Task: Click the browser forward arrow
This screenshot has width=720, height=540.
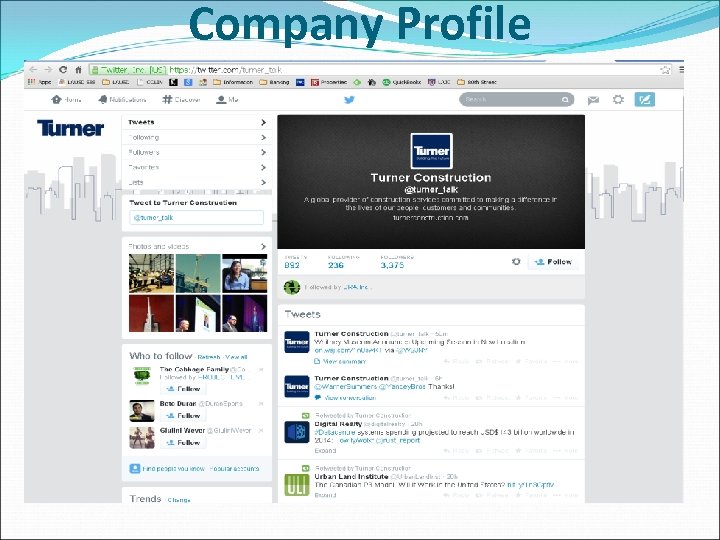Action: point(48,70)
